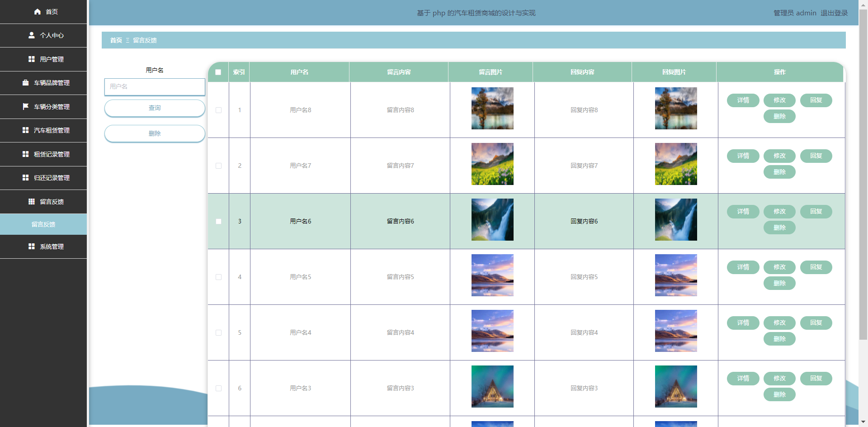The height and width of the screenshot is (427, 868).
Task: Click the 查询 search button
Action: coord(155,108)
